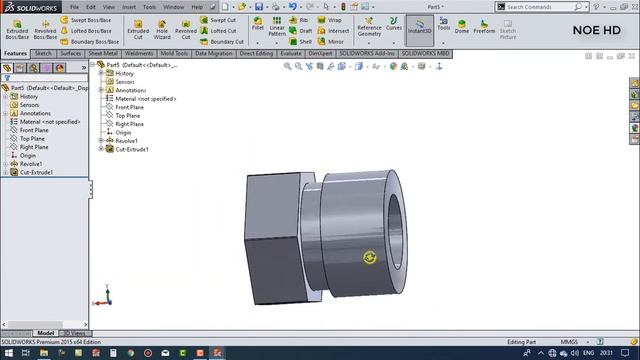Switch to the Evaluate tab
Screen dimensions: 640x360
tap(291, 53)
